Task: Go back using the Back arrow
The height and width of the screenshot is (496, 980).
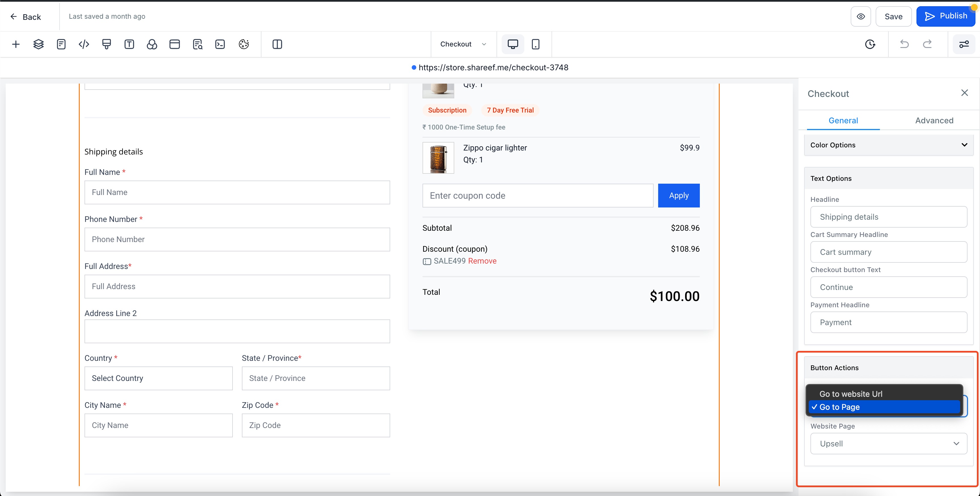Action: pyautogui.click(x=26, y=17)
